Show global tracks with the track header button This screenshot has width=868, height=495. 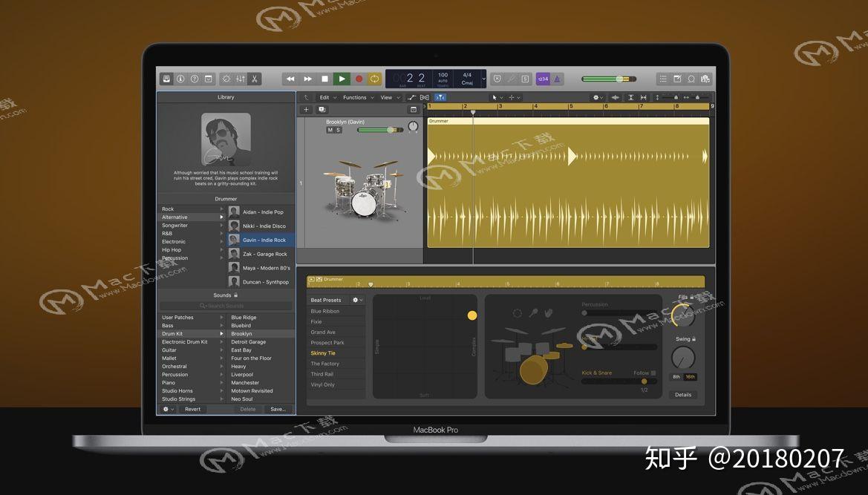pos(413,110)
